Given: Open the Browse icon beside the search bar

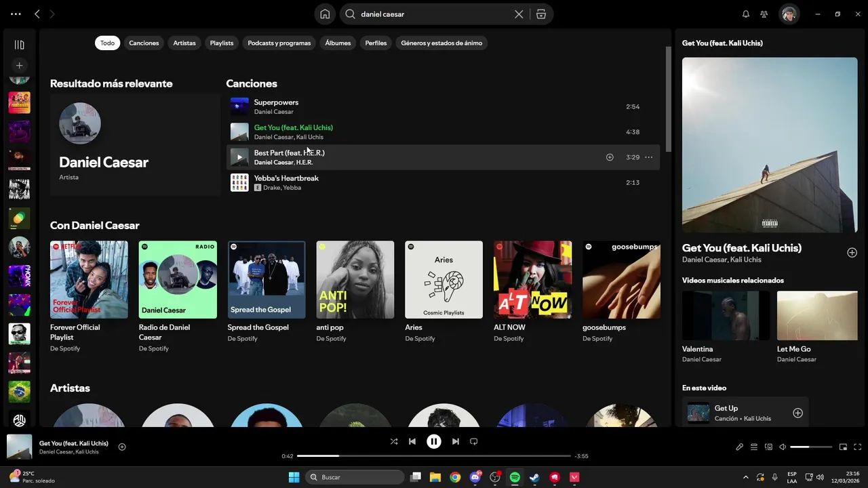Looking at the screenshot, I should click(x=540, y=14).
